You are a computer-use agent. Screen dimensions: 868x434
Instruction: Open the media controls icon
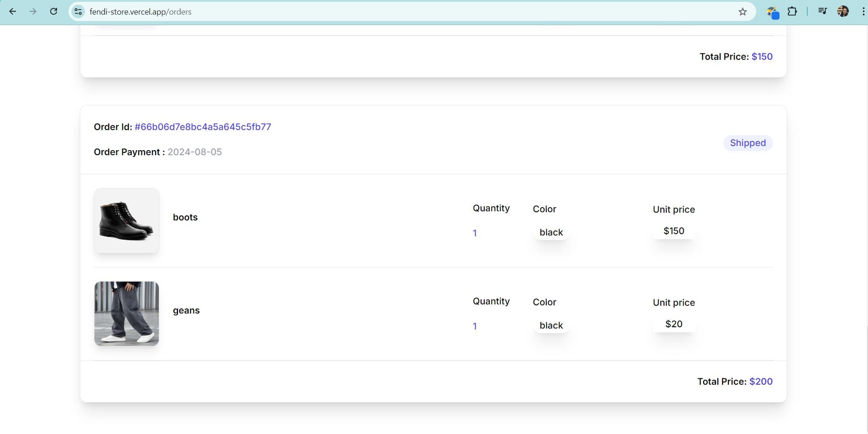click(822, 11)
